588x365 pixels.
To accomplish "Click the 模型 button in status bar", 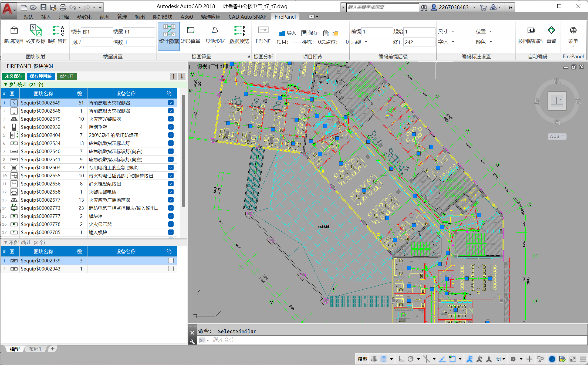I will click(x=363, y=359).
